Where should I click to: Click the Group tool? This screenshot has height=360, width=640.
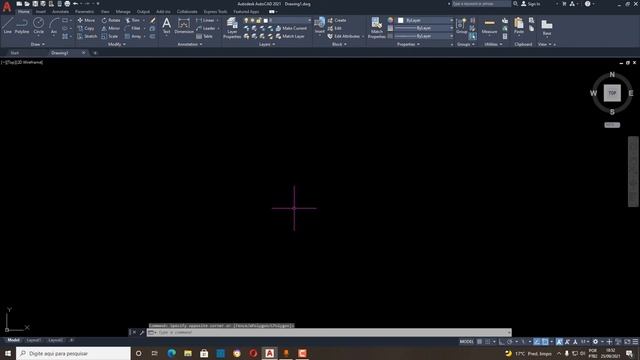(x=462, y=25)
